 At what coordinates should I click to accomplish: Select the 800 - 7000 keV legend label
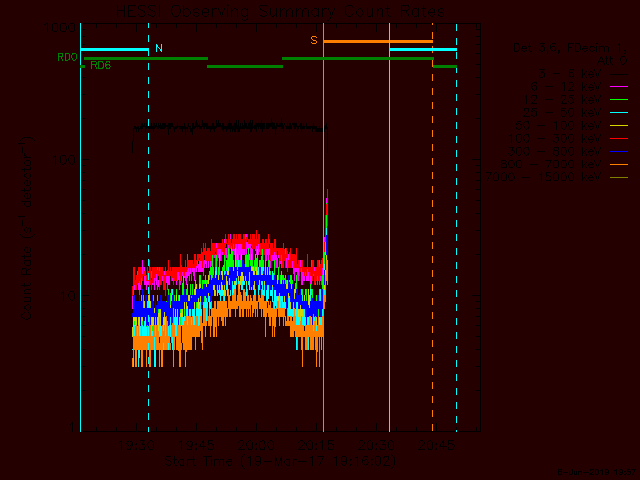[x=551, y=164]
